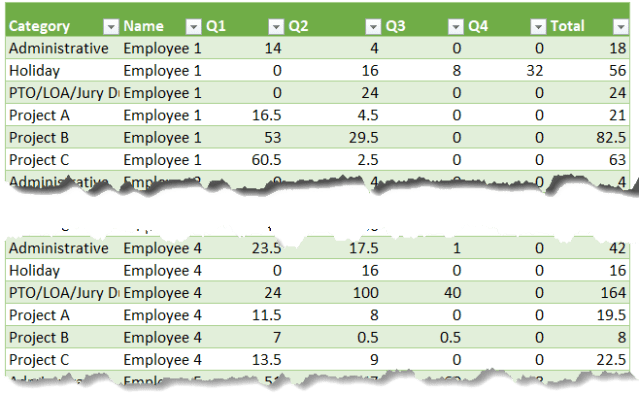Select Q2 value 4.5 for Employee 1
Image resolution: width=639 pixels, height=394 pixels.
point(368,116)
